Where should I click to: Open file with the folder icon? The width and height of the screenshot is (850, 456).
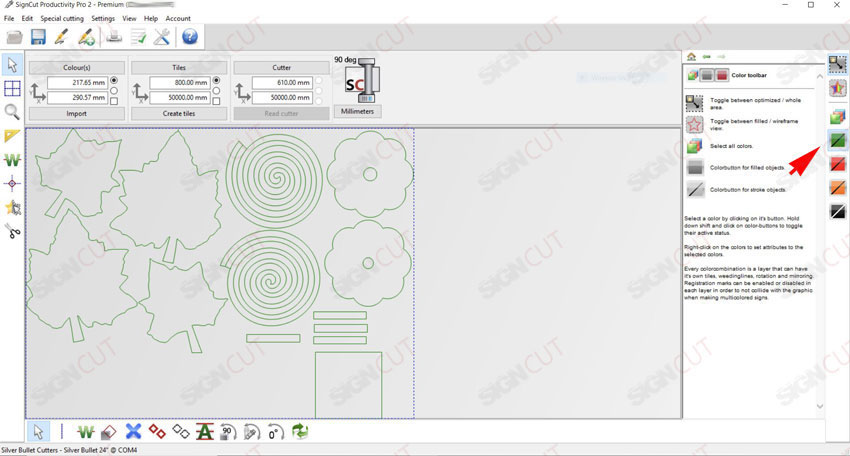[14, 37]
